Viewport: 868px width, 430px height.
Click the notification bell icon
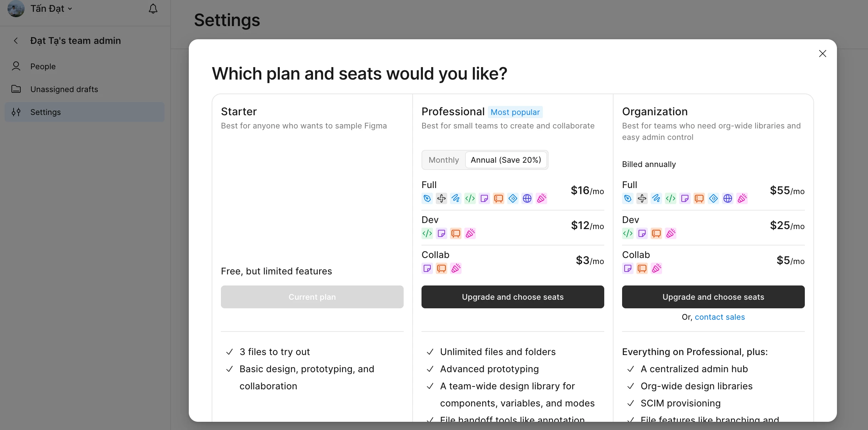[153, 9]
